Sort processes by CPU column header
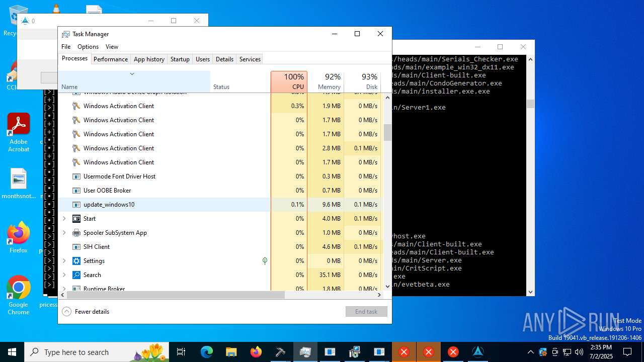Screen dimensions: 644x362 click(289, 81)
